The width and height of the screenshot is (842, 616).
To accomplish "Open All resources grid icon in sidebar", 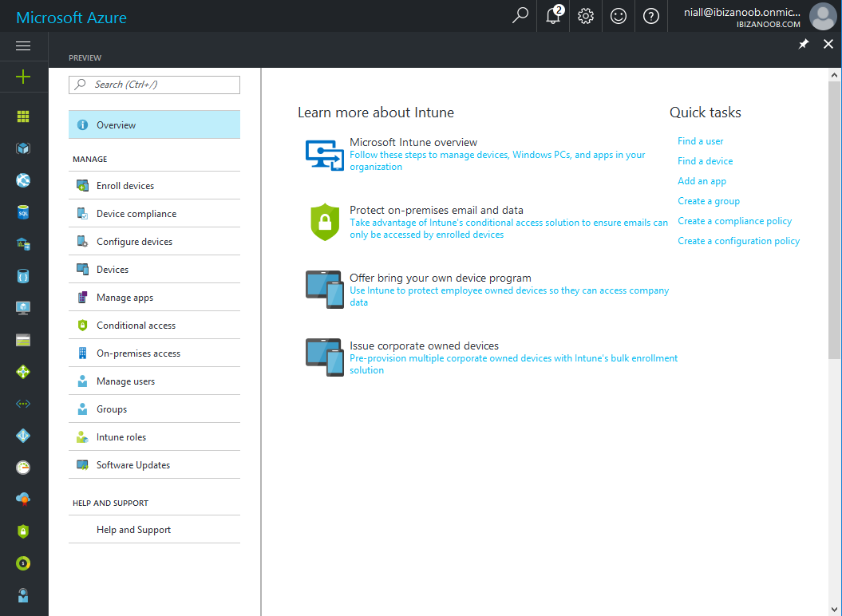I will (23, 116).
